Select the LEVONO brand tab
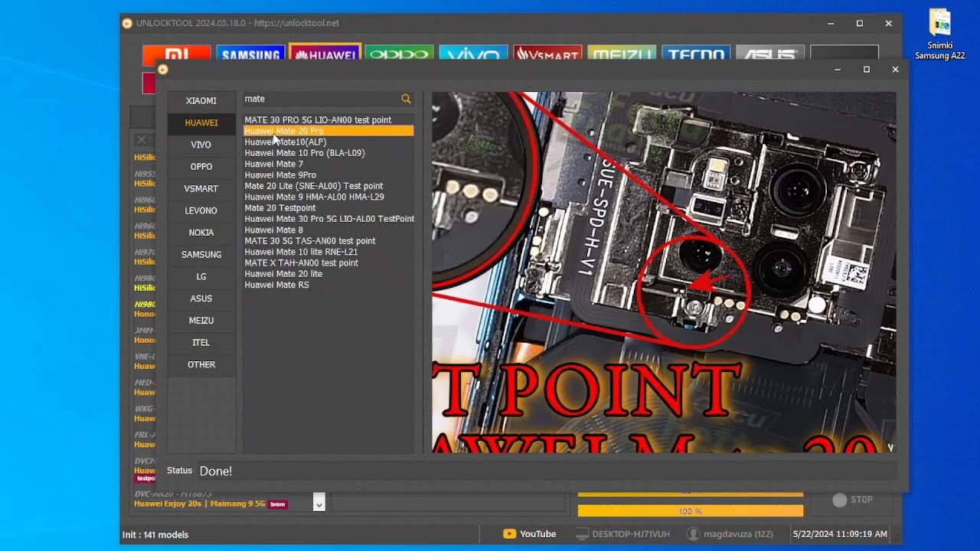The width and height of the screenshot is (980, 551). (x=201, y=210)
